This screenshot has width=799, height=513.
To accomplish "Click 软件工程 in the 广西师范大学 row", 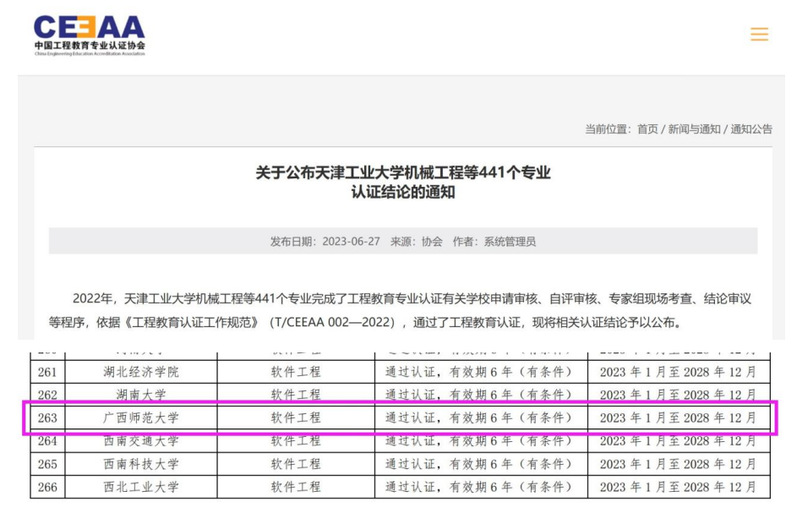I will 296,417.
